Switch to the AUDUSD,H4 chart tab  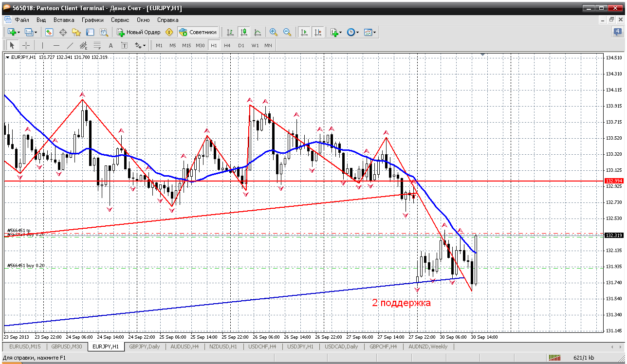point(185,347)
